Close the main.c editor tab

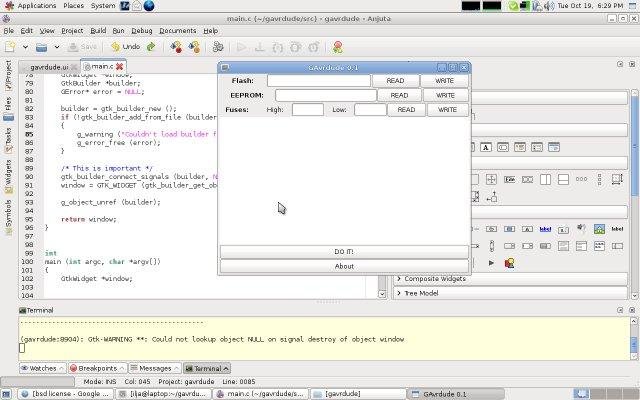pyautogui.click(x=120, y=67)
